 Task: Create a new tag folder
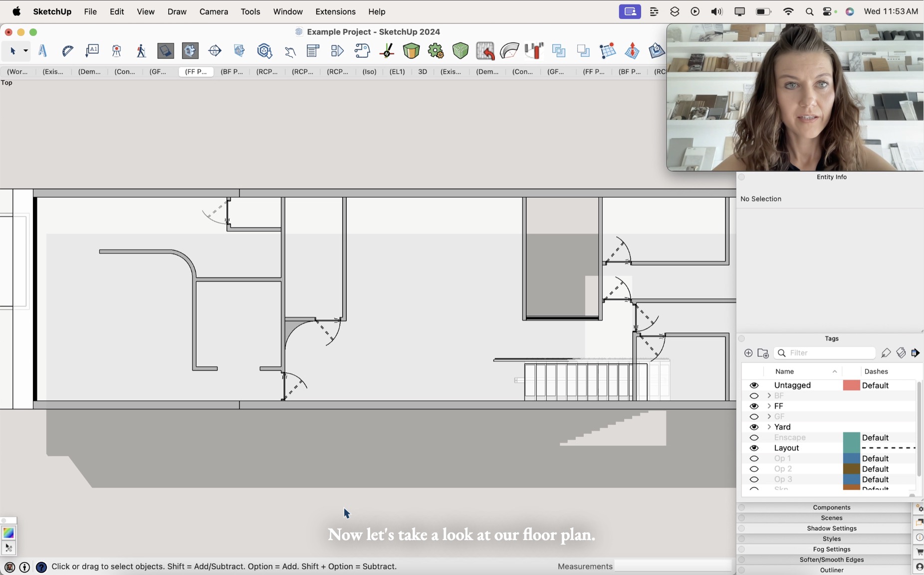pos(763,353)
